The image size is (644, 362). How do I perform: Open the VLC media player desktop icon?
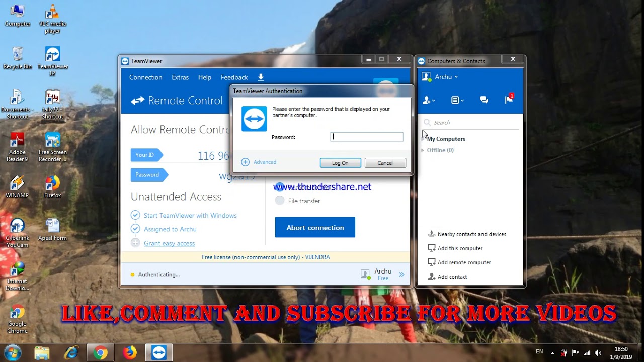pos(52,19)
